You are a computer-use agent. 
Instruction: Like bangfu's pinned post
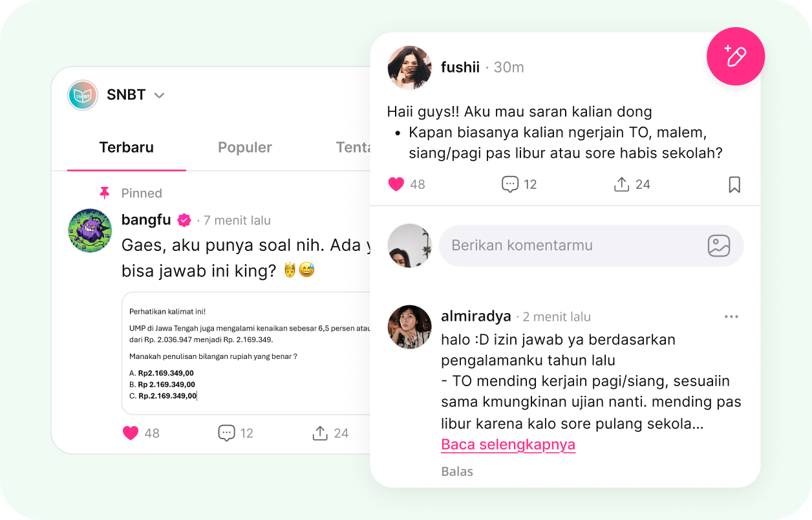(x=131, y=433)
